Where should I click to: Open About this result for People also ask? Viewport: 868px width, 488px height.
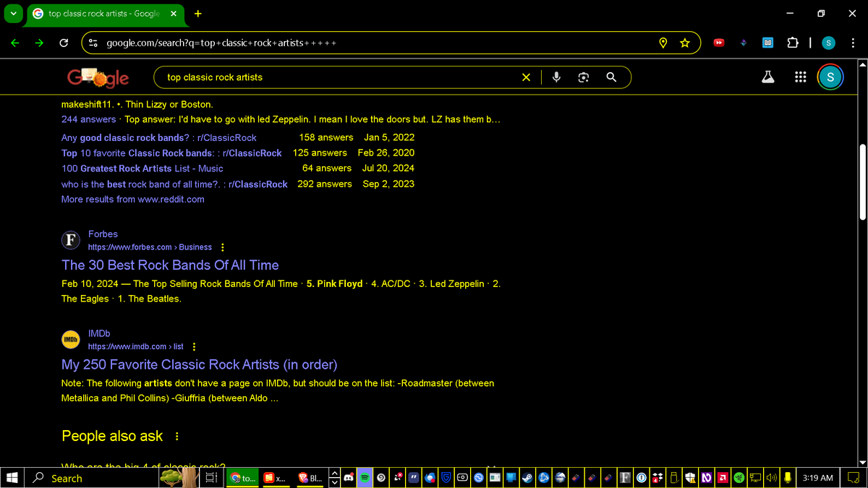click(x=177, y=437)
